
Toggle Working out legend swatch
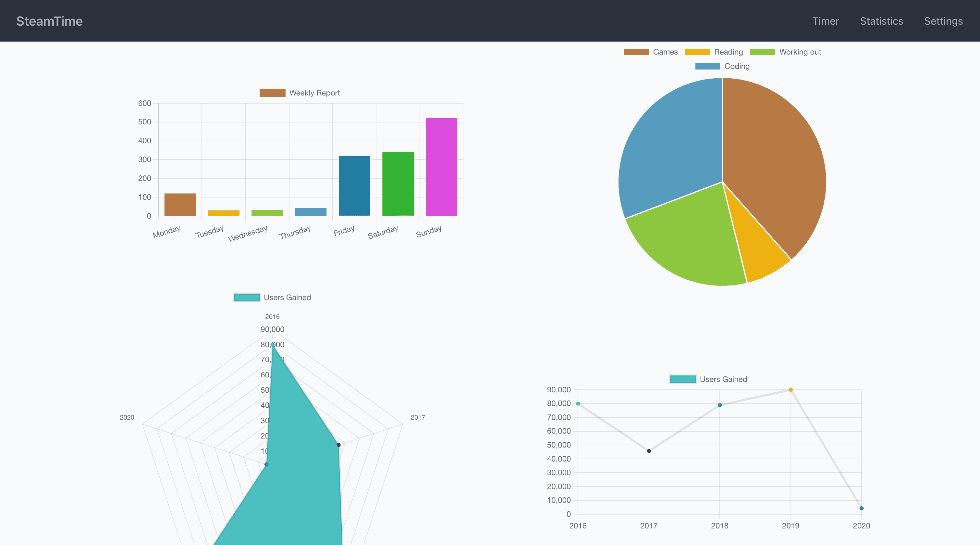pos(762,52)
